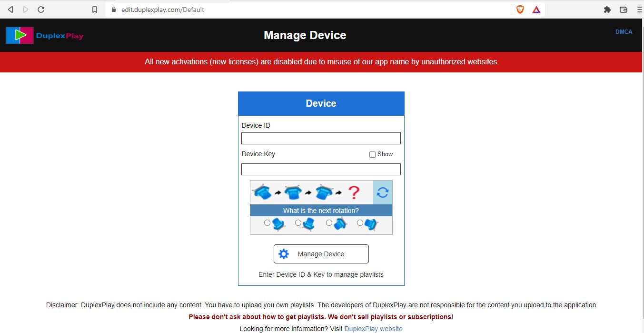Click the address bar URL edit.duplexplay.com/Default
This screenshot has width=644, height=333.
(162, 10)
